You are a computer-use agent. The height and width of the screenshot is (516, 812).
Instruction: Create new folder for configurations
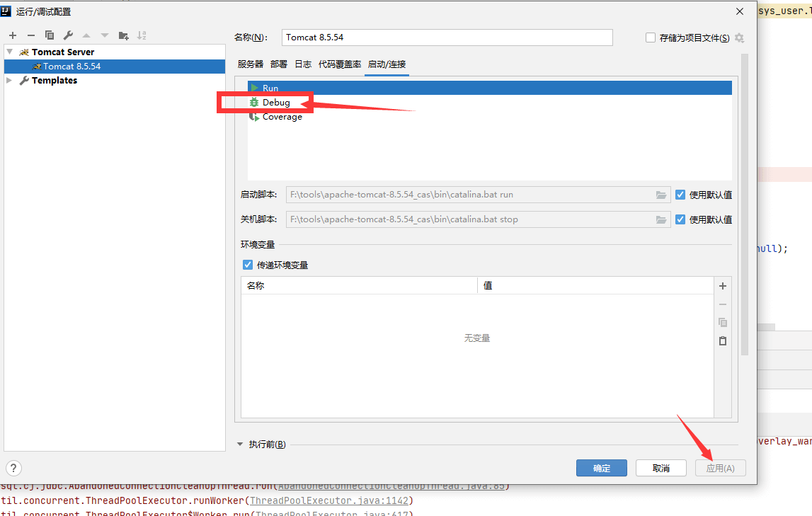coord(123,35)
